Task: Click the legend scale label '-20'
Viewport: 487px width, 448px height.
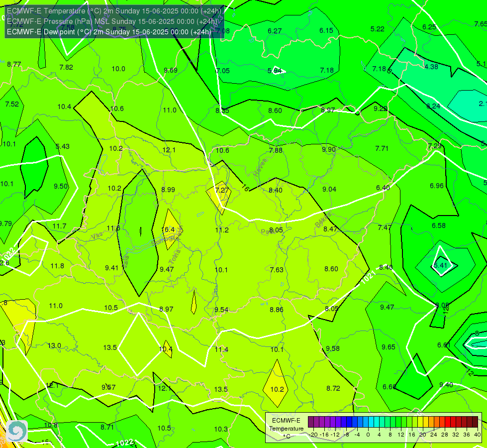Action: tap(313, 435)
